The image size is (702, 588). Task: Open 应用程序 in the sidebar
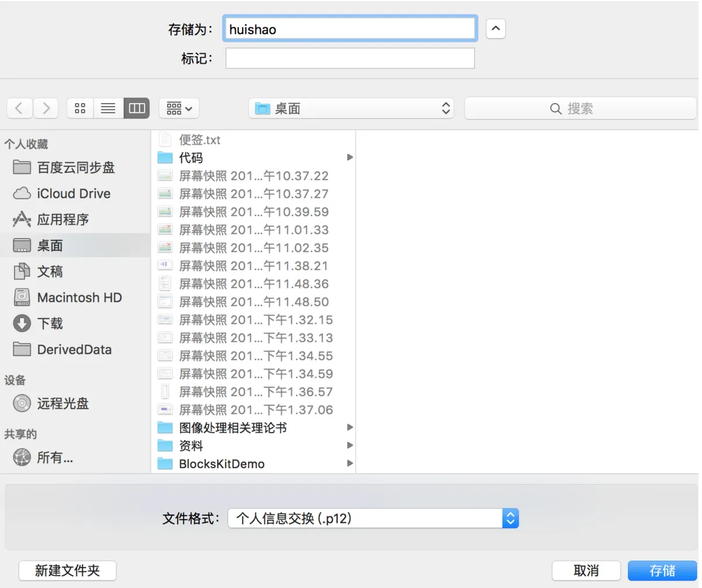point(75,219)
